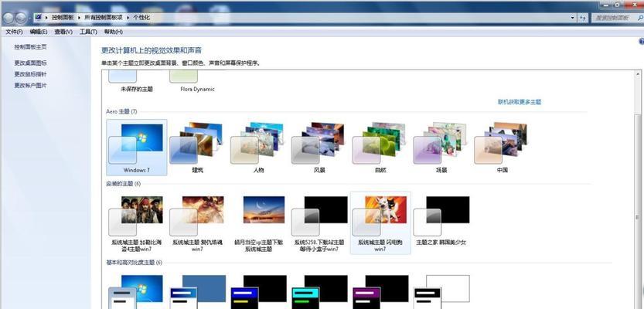This screenshot has height=309, width=644.
Task: Apply the 系统城主题 闪电狗 win7 theme
Action: click(380, 223)
